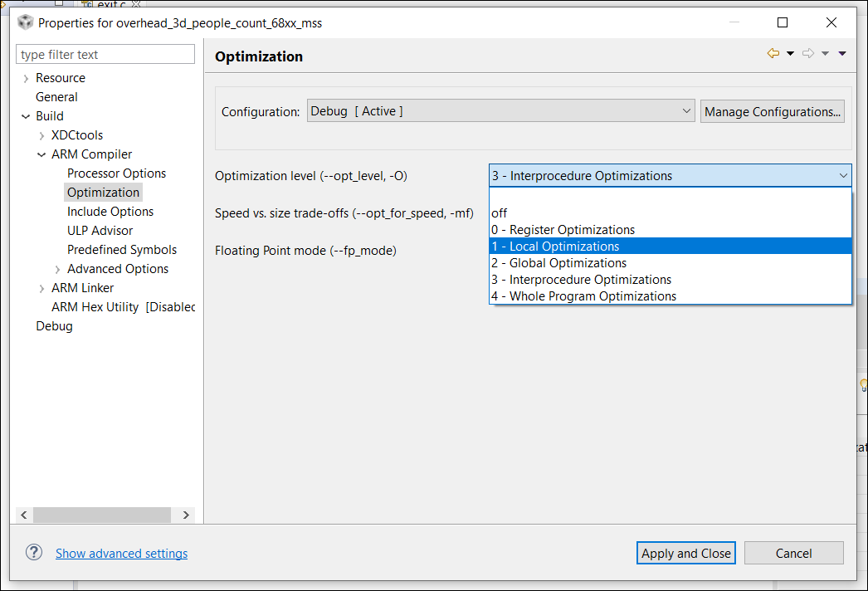868x591 pixels.
Task: Open the view menu triangle icon
Action: tap(842, 54)
